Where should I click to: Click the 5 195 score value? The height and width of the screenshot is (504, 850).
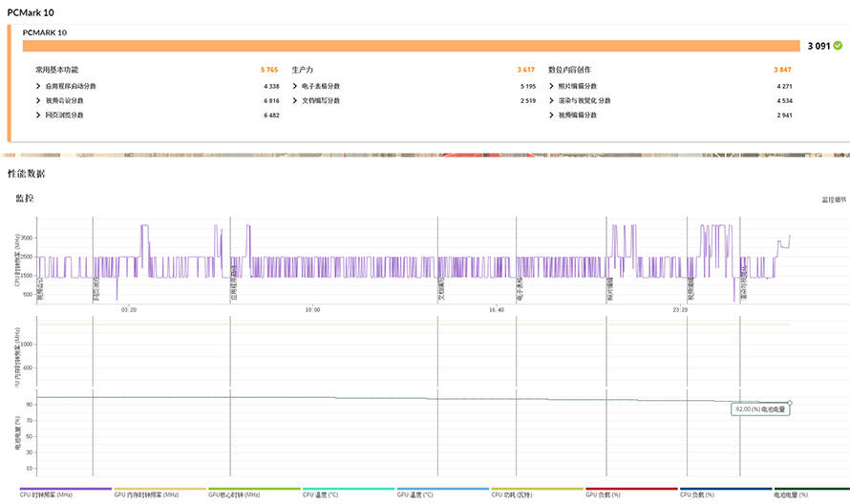coord(528,86)
